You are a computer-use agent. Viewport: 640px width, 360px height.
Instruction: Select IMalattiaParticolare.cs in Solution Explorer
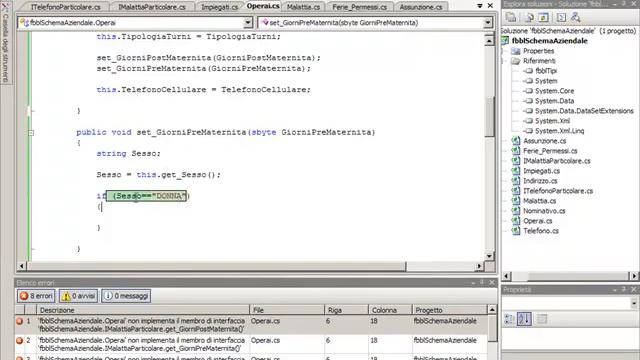coord(557,161)
